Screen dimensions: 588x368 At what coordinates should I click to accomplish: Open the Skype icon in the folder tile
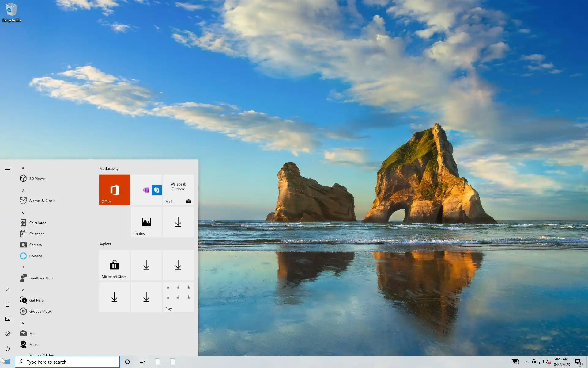[x=156, y=190]
